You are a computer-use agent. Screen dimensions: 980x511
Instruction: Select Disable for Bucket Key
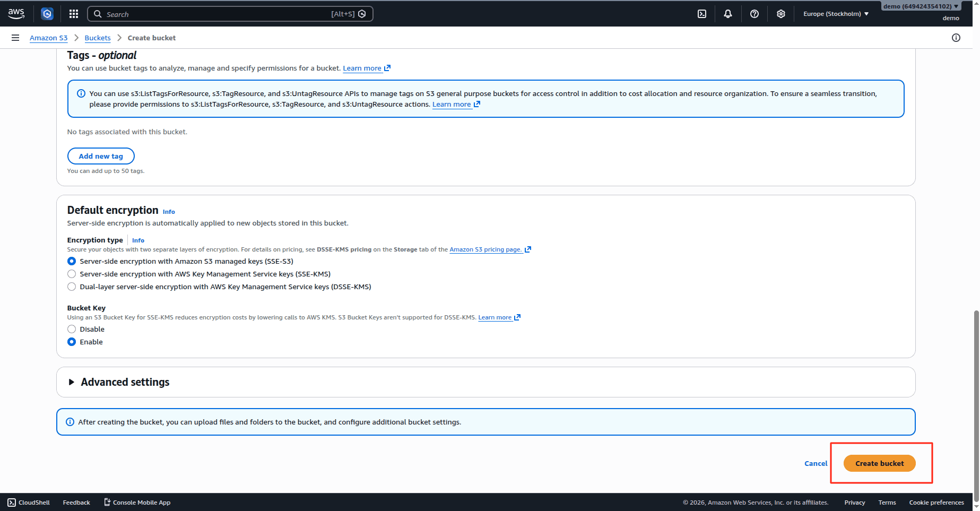[72, 329]
